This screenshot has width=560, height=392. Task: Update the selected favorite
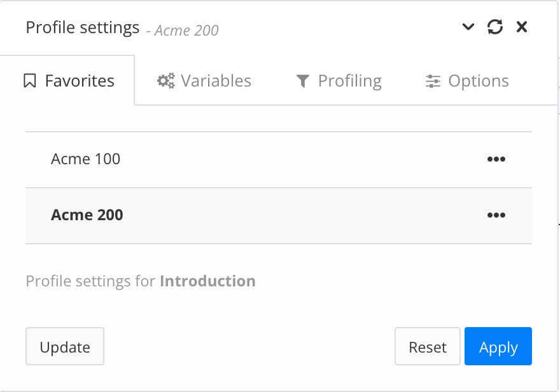click(65, 347)
